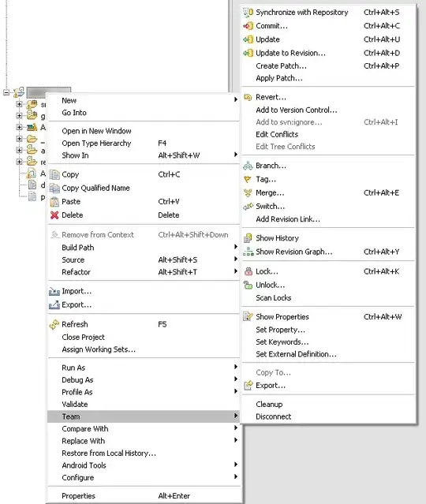426x504 pixels.
Task: Open the Run As submenu arrow
Action: (x=236, y=367)
